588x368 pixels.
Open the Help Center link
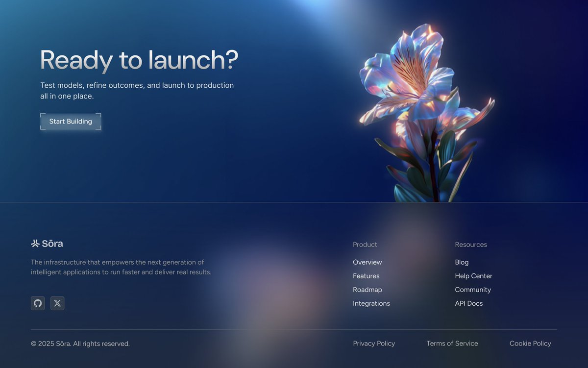(473, 276)
